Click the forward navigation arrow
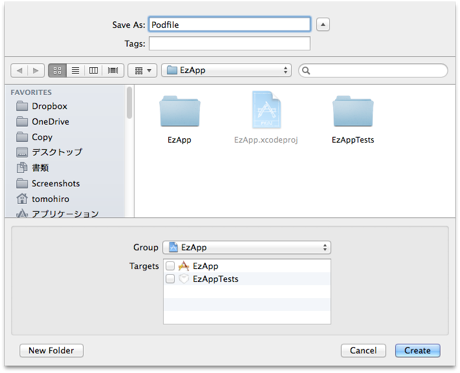 [x=36, y=70]
